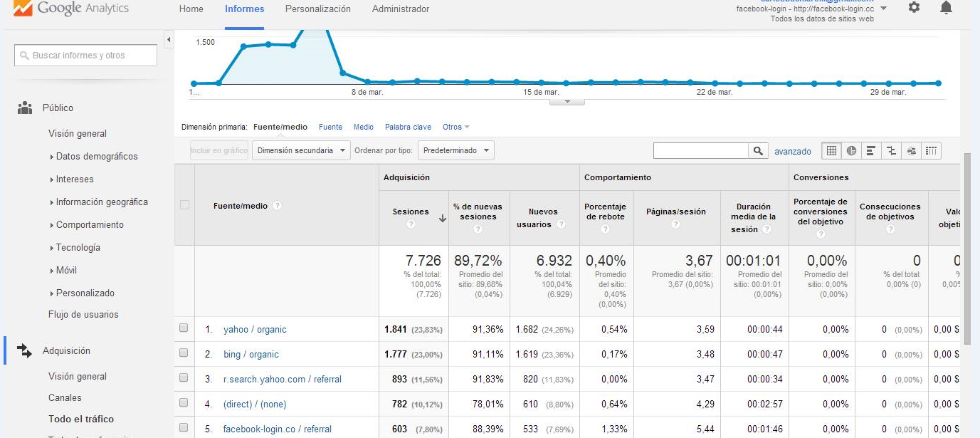The width and height of the screenshot is (980, 438).
Task: Open the bing / organic source link
Action: (x=251, y=354)
